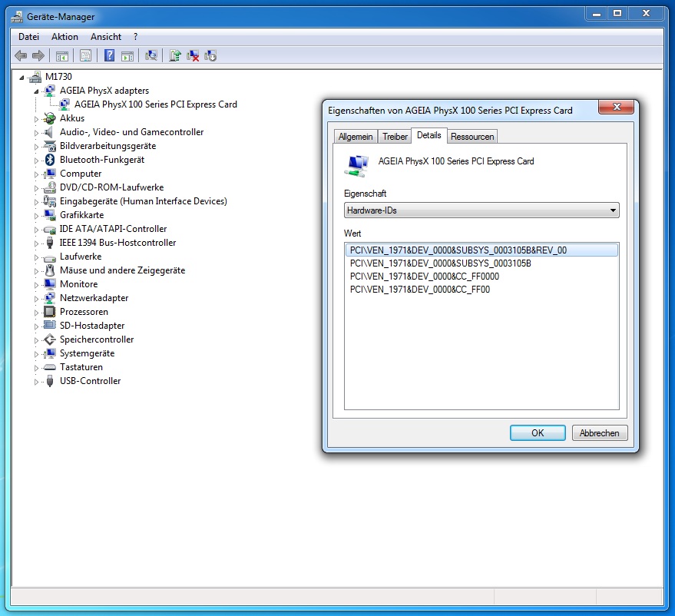675x616 pixels.
Task: Select the Details tab
Action: [429, 135]
